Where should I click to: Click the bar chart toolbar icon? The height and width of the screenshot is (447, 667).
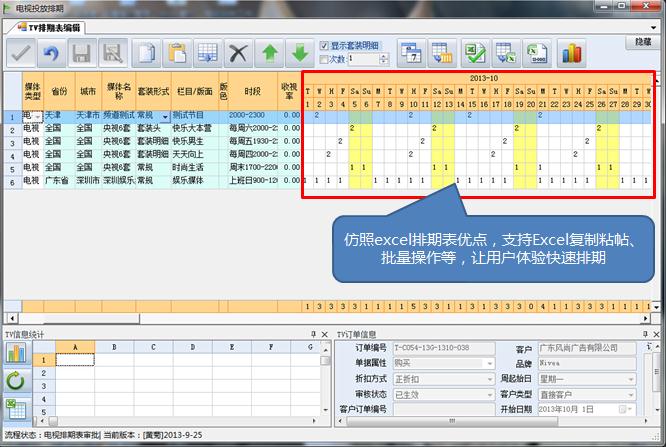tap(571, 53)
